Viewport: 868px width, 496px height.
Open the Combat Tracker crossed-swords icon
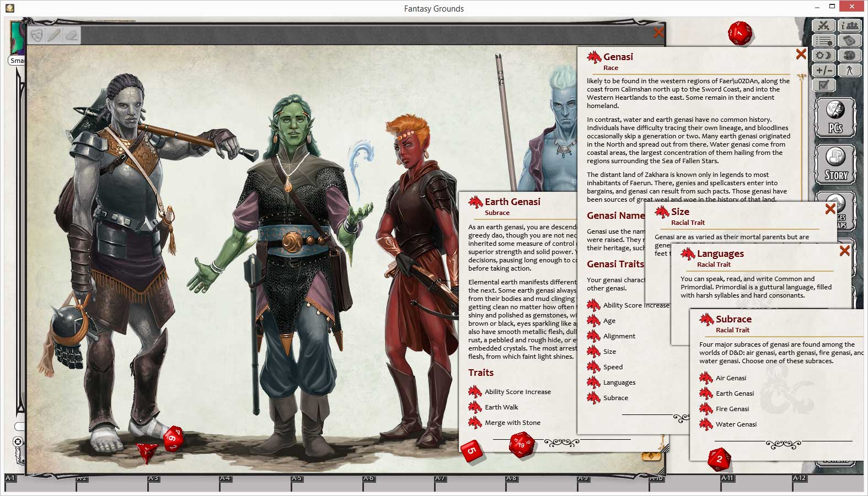[x=823, y=25]
